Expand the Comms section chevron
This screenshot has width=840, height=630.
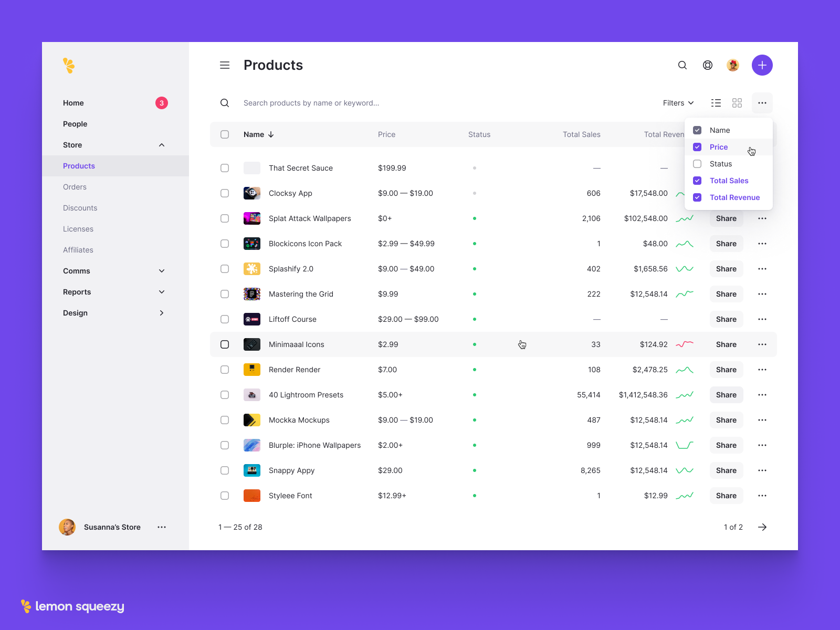click(162, 271)
